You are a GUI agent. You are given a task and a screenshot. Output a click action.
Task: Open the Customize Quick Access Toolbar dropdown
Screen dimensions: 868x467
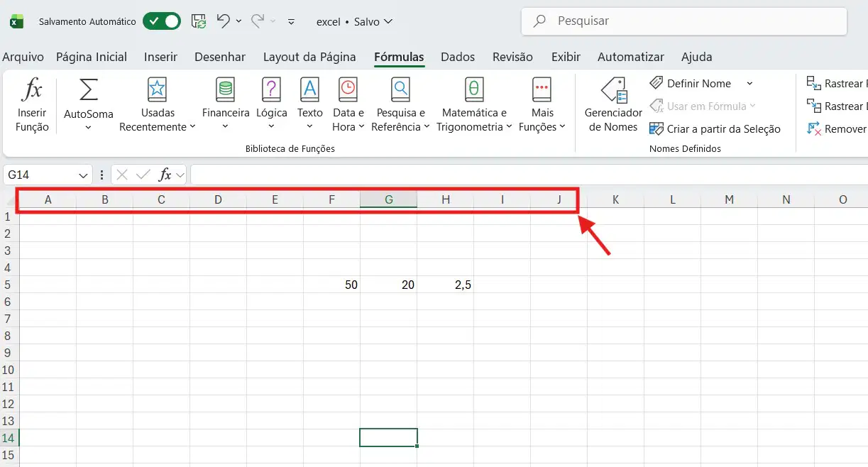point(291,22)
